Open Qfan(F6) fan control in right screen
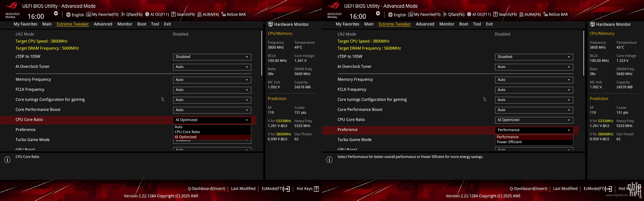Viewport: 644px width, 201px height. point(454,14)
